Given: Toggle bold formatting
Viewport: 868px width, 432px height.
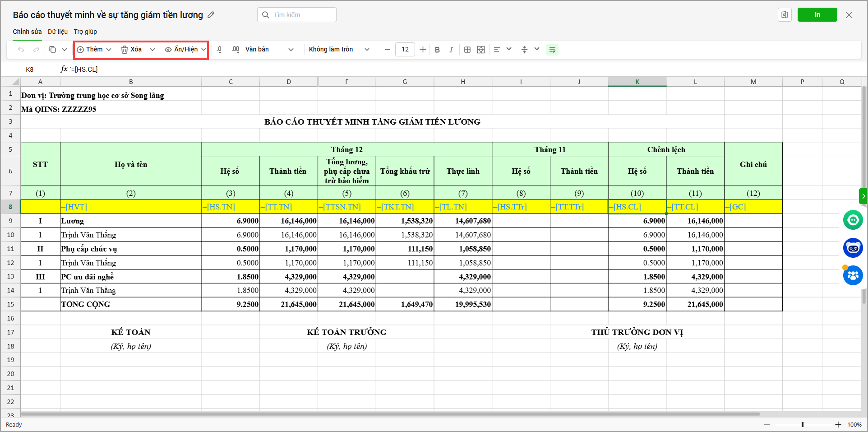Looking at the screenshot, I should [x=437, y=50].
